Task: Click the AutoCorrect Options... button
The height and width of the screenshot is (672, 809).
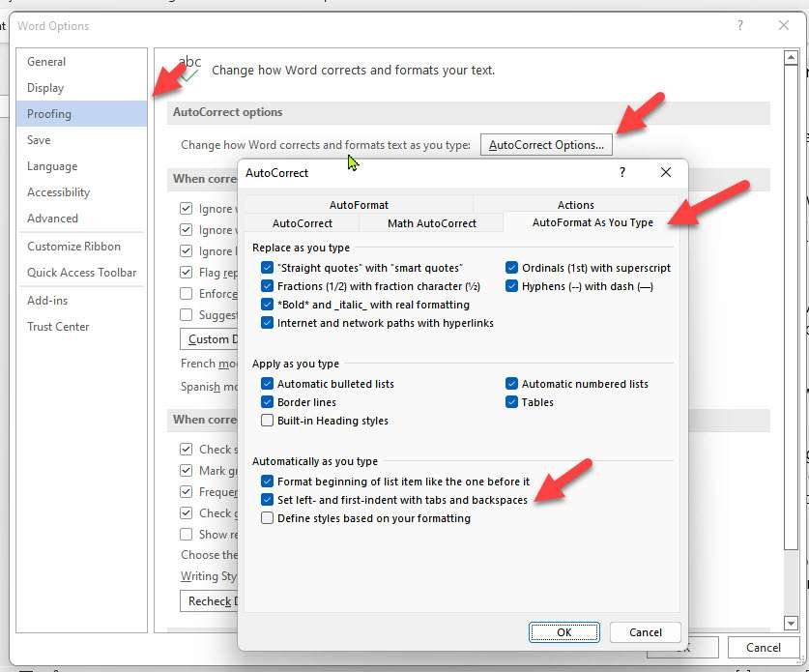Action: coord(546,144)
